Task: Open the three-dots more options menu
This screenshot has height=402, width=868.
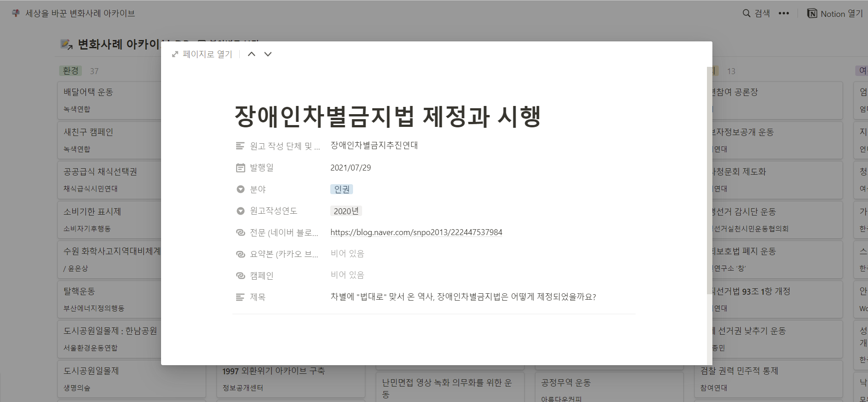Action: tap(783, 14)
